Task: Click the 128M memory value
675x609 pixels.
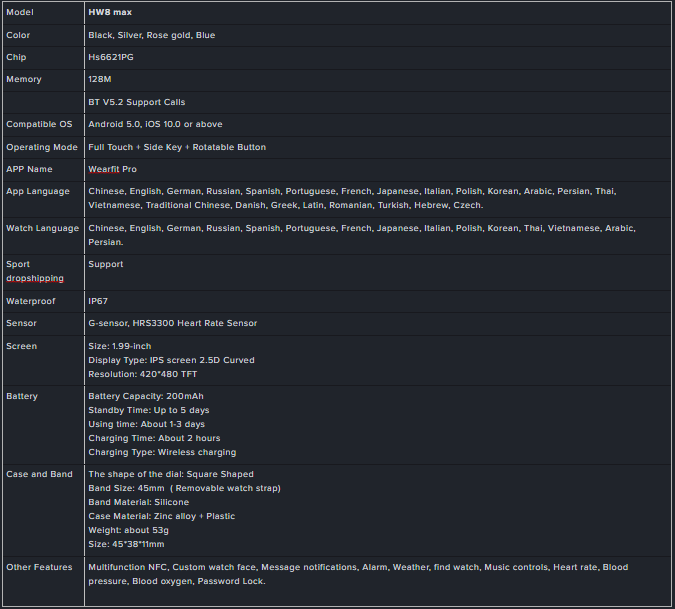Action: click(101, 79)
